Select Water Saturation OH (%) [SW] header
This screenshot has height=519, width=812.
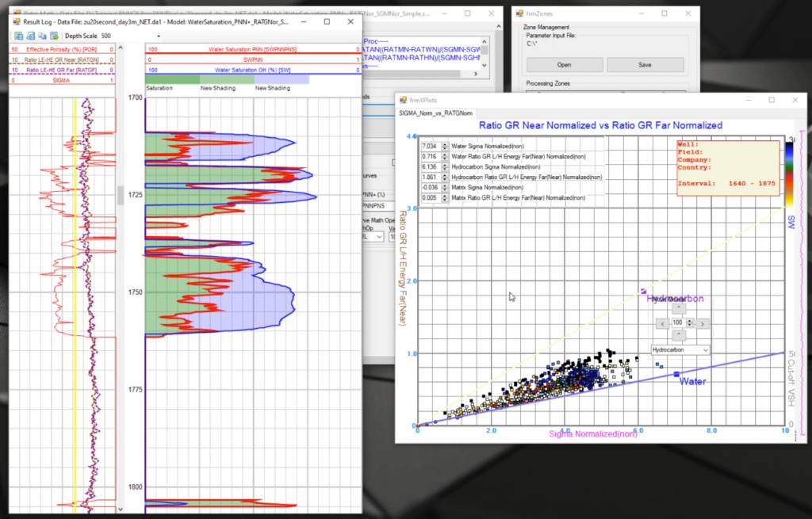tap(253, 70)
